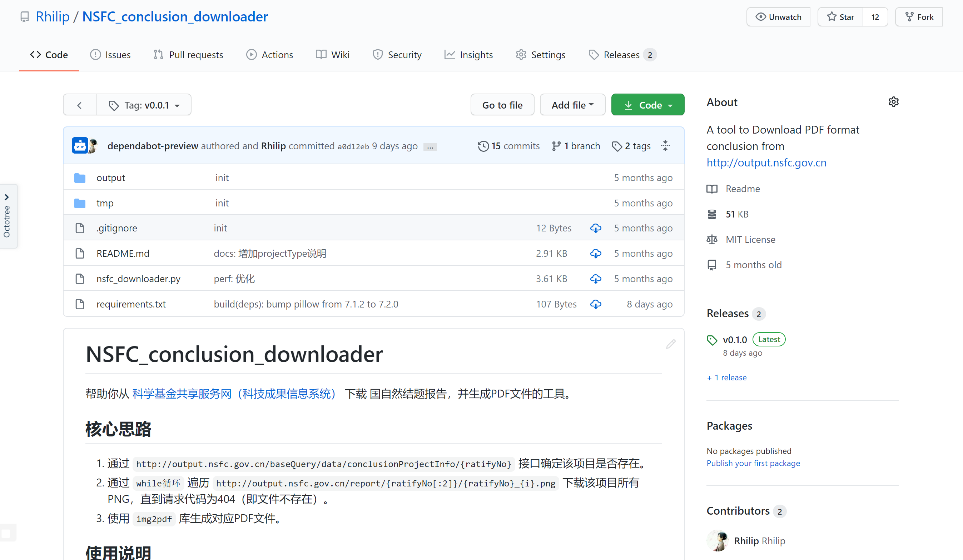Open the NSFC_conclusion_downloader repository link
This screenshot has height=560, width=963.
point(175,17)
